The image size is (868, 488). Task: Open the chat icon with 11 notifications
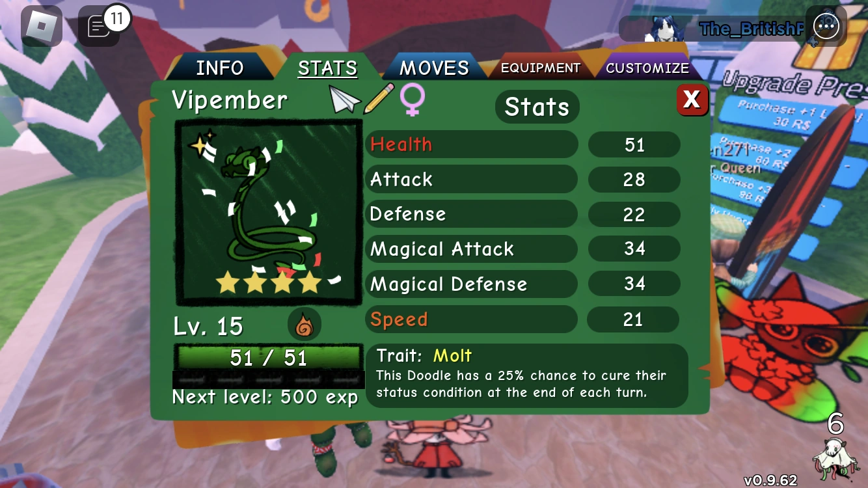pos(99,27)
